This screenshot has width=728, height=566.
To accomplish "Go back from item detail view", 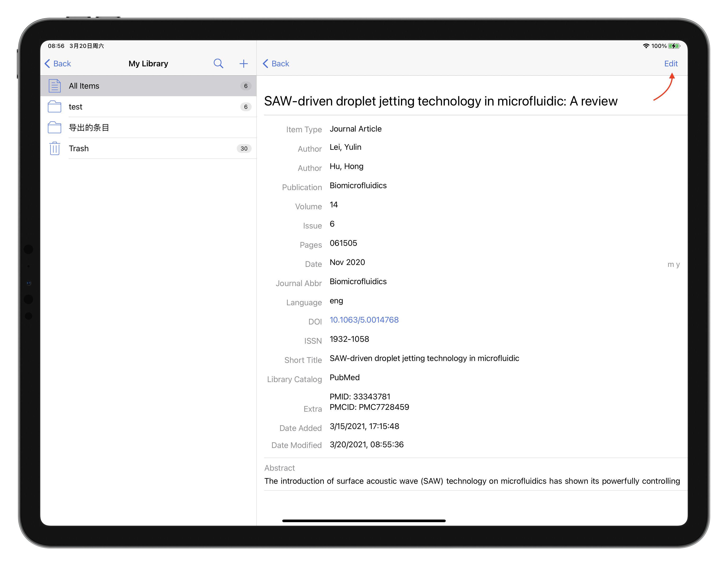I will click(x=276, y=64).
